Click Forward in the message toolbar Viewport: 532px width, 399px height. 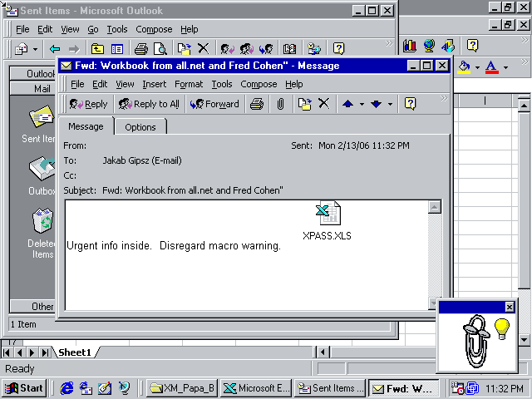click(214, 104)
